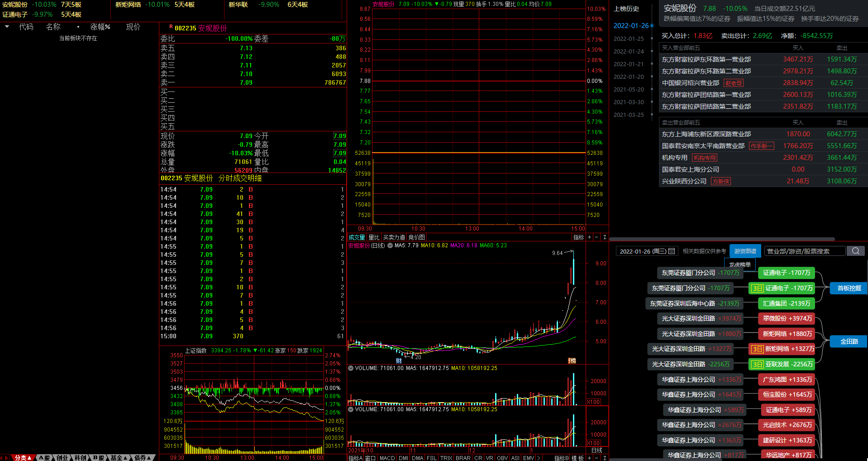Select the 创业 market tab
Screen dimensions: 868x461
point(62,458)
